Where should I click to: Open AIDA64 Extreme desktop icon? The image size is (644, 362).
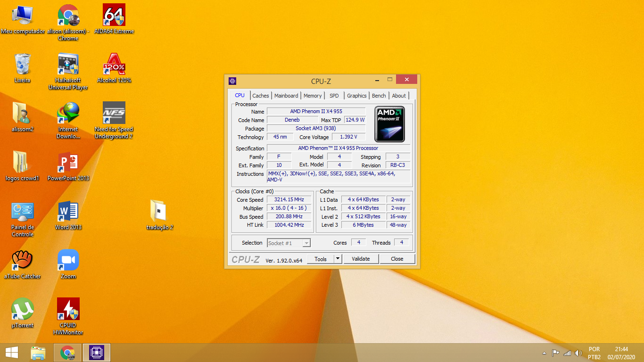[x=114, y=20]
